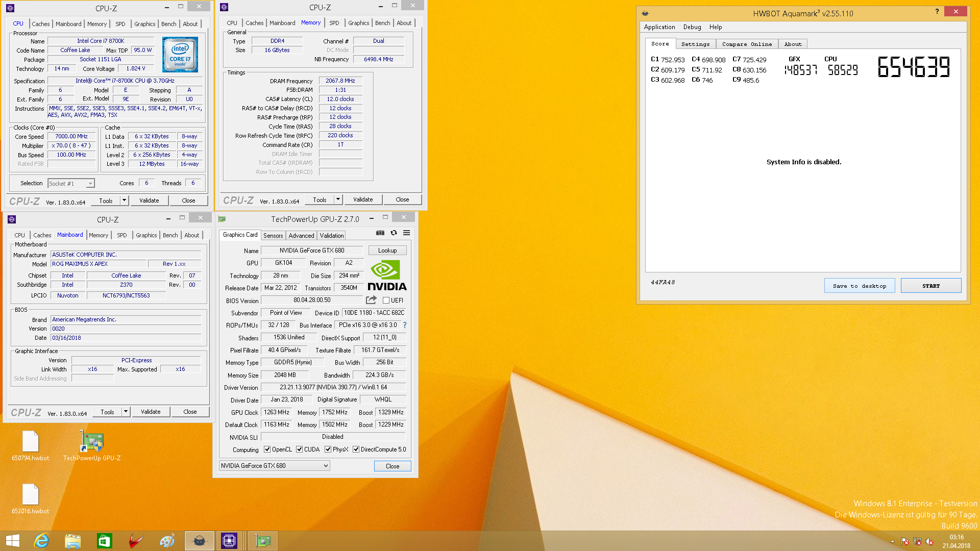Image resolution: width=980 pixels, height=551 pixels.
Task: Open Bench tab in the Mainboard tab window
Action: click(x=170, y=235)
